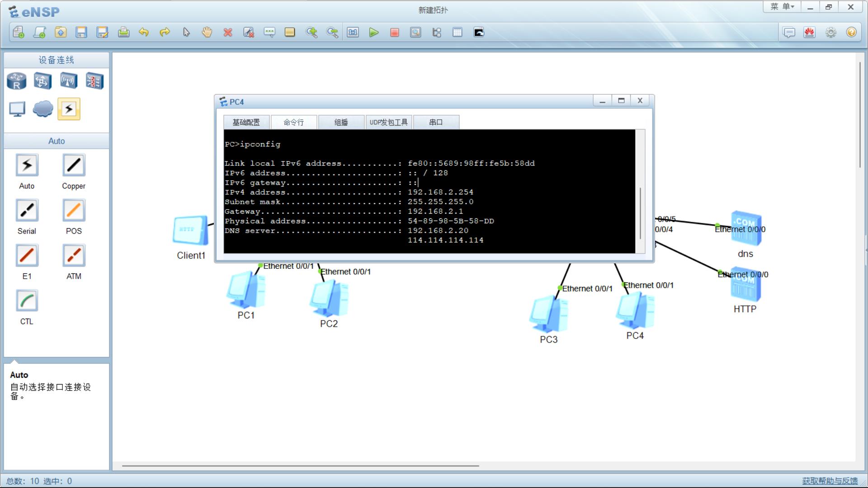Choose the CTL cable type
This screenshot has width=868, height=488.
(27, 301)
